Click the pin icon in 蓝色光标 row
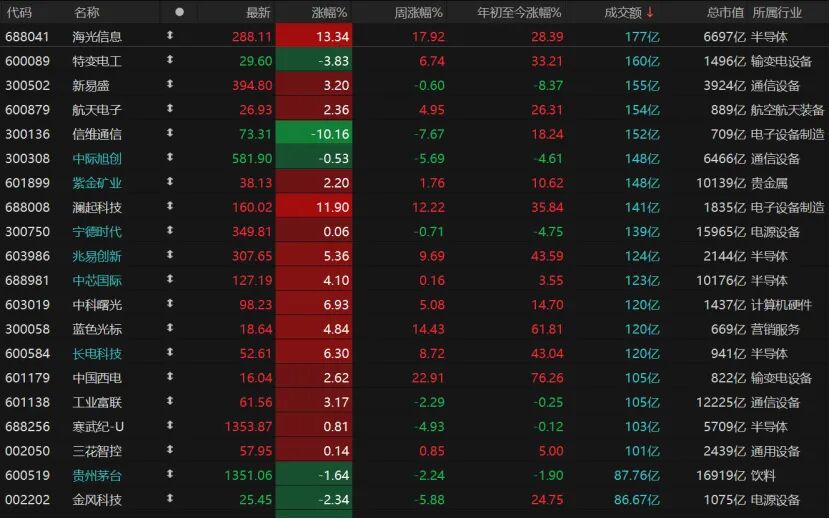This screenshot has height=519, width=830. pos(170,328)
